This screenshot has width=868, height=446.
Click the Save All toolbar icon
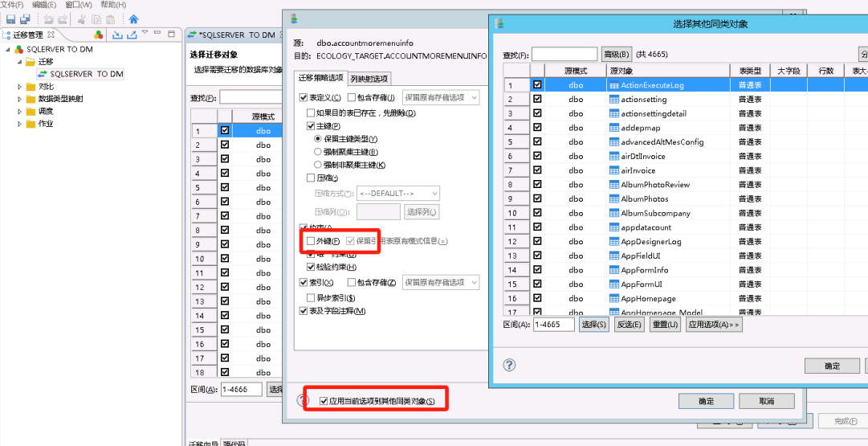click(x=25, y=19)
